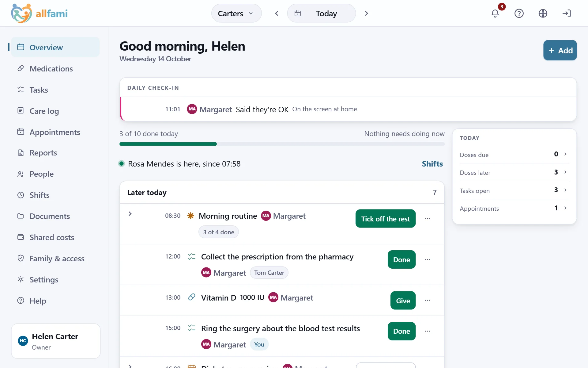Open more options for Vitamin D row

(428, 301)
